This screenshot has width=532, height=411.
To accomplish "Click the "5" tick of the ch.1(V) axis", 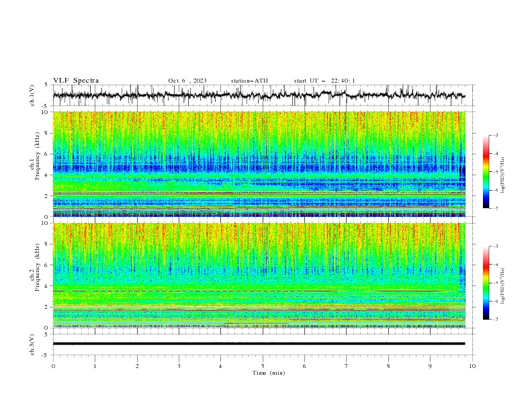I will [46, 85].
